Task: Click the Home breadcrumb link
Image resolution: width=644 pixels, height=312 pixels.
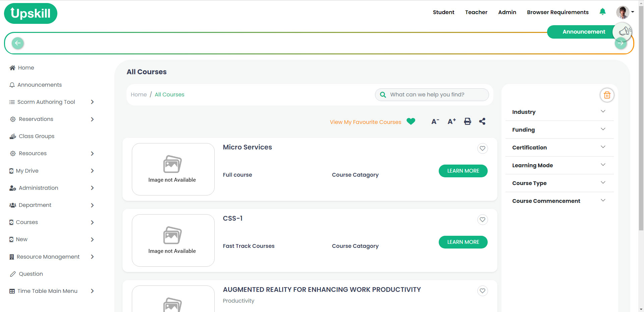Action: coord(139,95)
